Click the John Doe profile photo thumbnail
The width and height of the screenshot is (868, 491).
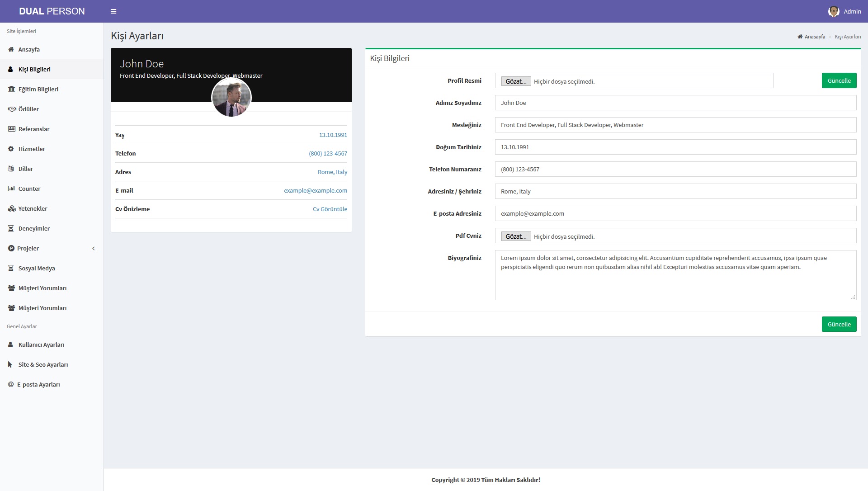[x=231, y=97]
